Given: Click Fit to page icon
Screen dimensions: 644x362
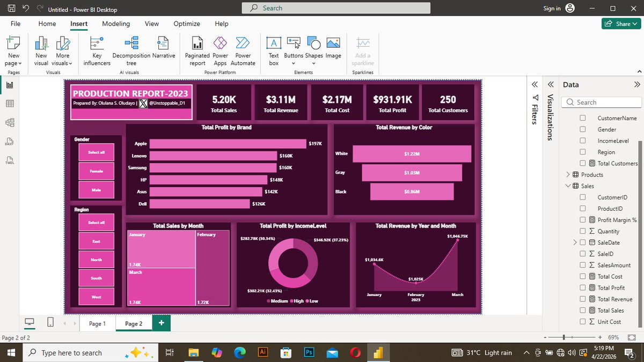Looking at the screenshot, I should point(631,337).
